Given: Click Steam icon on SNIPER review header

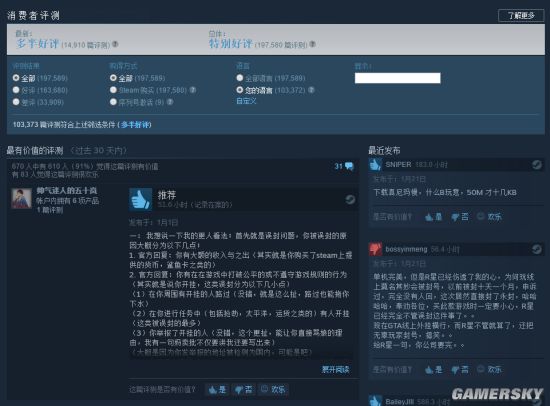Looking at the screenshot, I should 537,165.
